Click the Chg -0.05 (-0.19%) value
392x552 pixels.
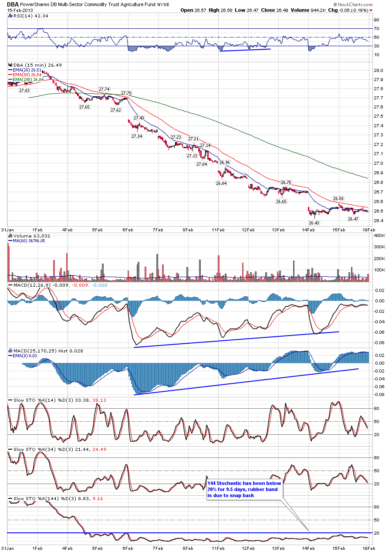(348, 10)
